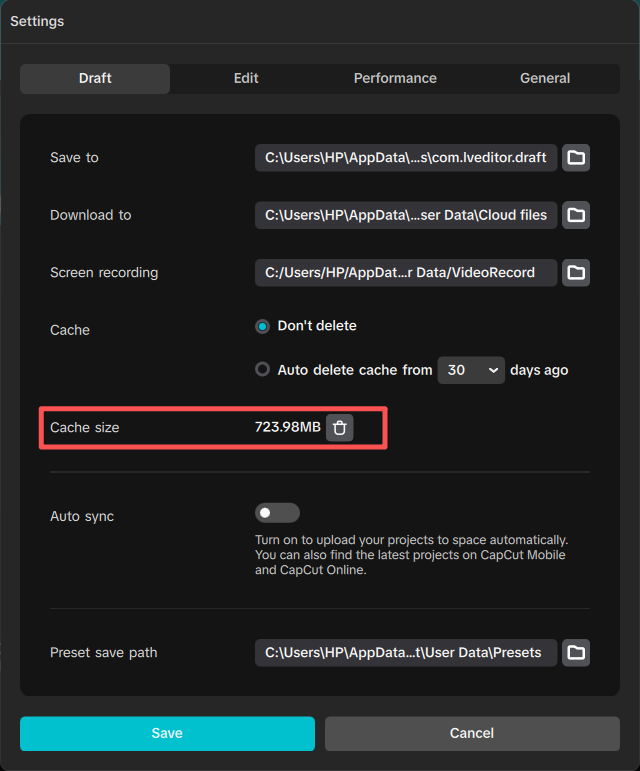This screenshot has width=640, height=771.
Task: Click the Preset save path field
Action: click(406, 653)
